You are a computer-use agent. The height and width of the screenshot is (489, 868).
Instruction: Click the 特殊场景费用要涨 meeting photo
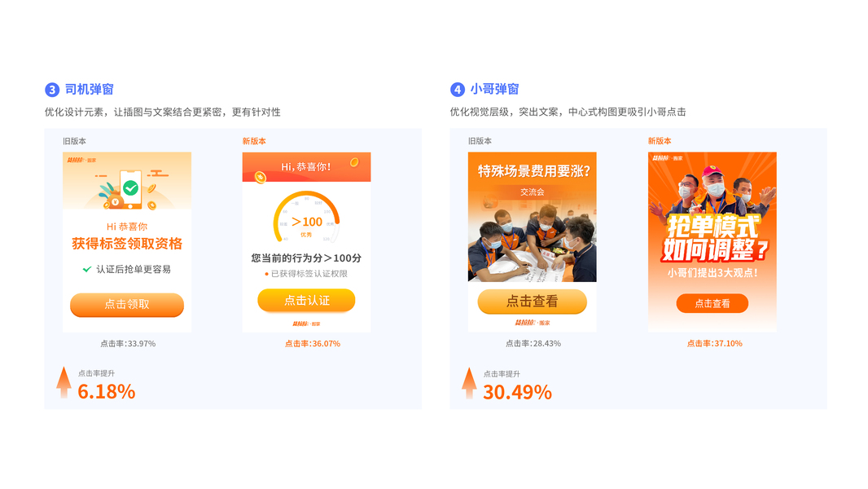[x=532, y=217]
